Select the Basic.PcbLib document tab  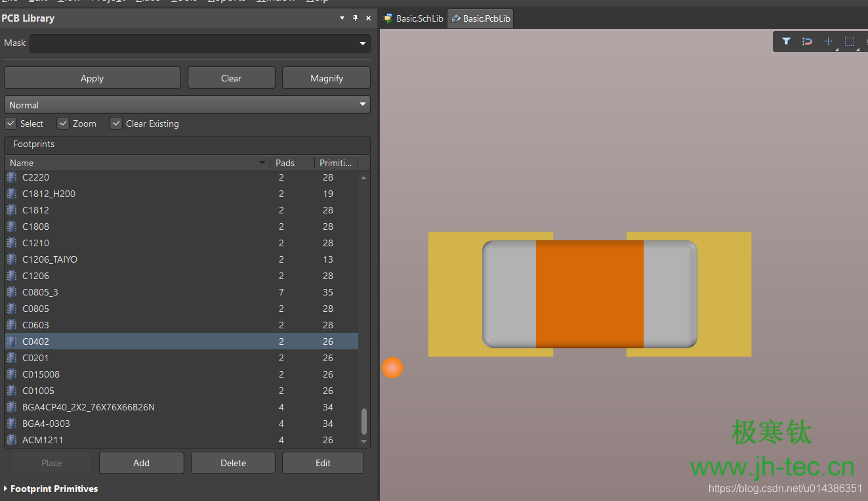click(x=480, y=18)
